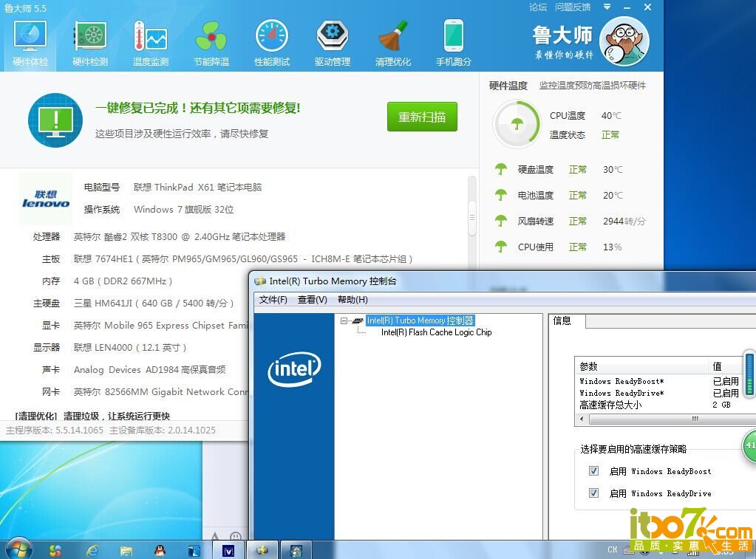Open the 节能降温 energy saving section
The width and height of the screenshot is (756, 559).
[x=211, y=44]
